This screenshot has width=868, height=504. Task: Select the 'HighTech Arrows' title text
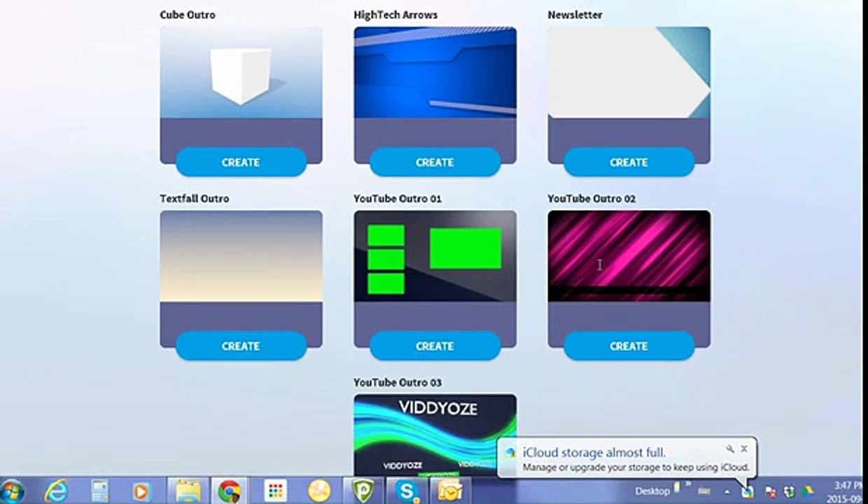[395, 15]
